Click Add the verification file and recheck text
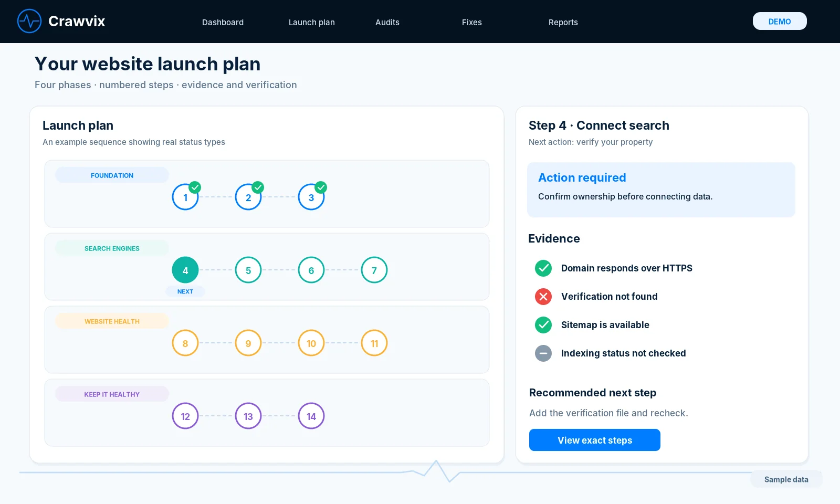The width and height of the screenshot is (840, 504). (x=608, y=413)
